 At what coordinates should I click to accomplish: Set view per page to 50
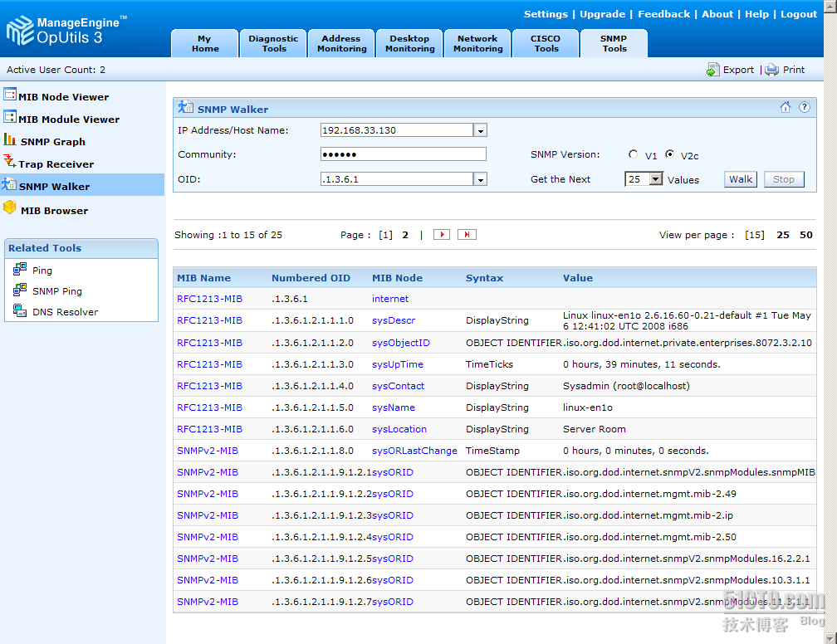(805, 235)
